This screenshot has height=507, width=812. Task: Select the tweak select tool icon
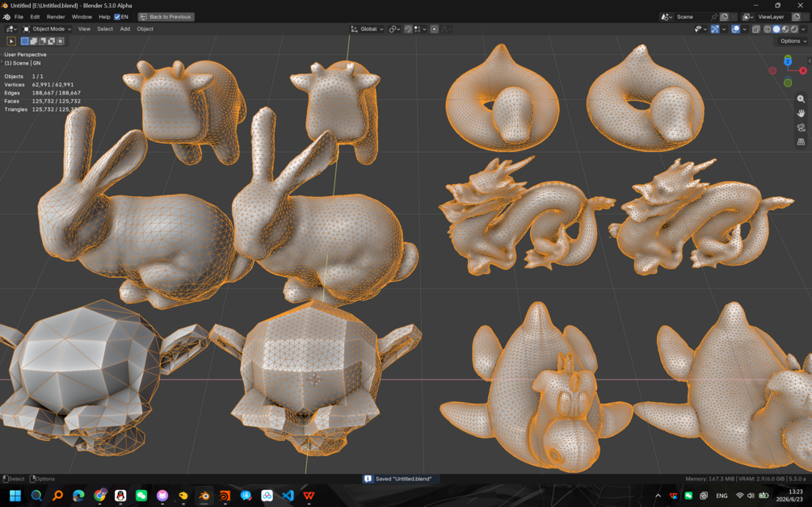tap(11, 41)
